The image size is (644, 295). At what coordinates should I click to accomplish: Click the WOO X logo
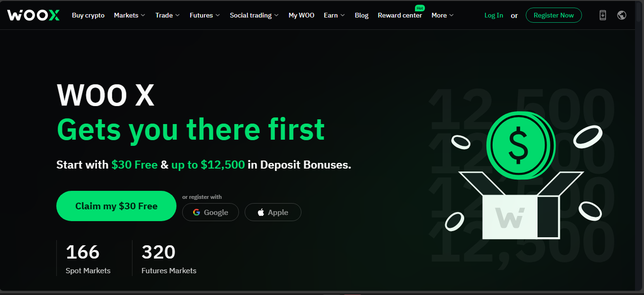(x=34, y=15)
